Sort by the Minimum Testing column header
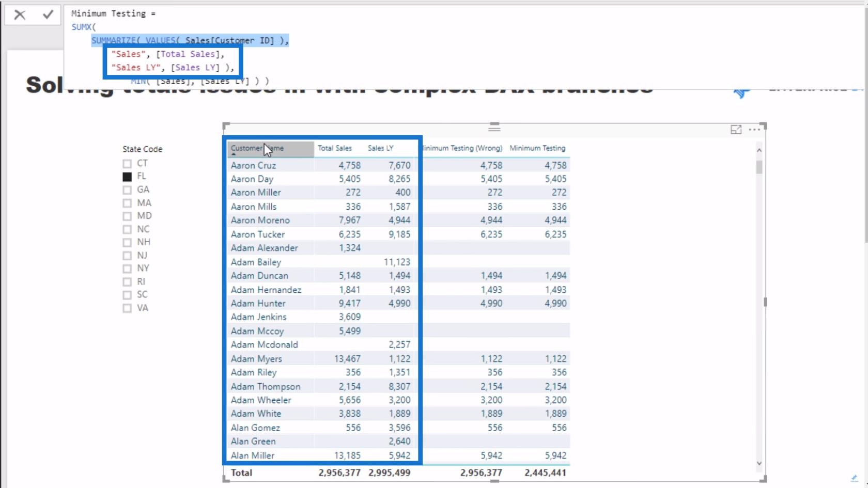 coord(537,148)
